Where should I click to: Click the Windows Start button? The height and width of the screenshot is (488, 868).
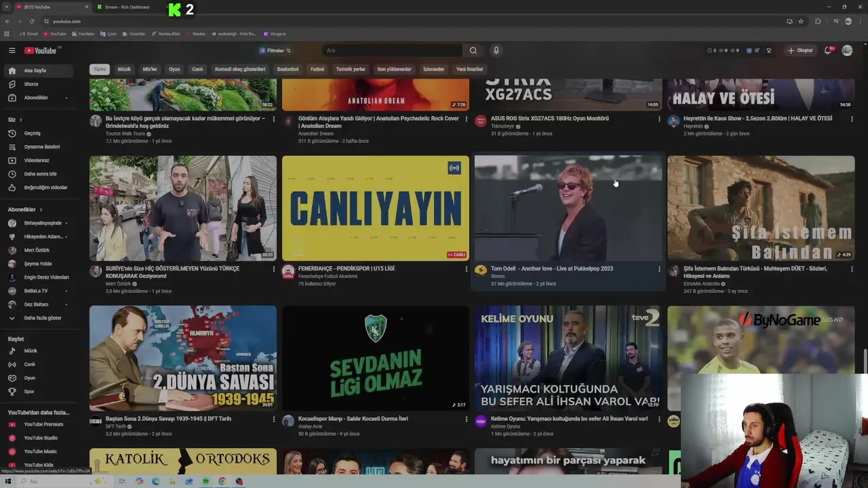8,481
